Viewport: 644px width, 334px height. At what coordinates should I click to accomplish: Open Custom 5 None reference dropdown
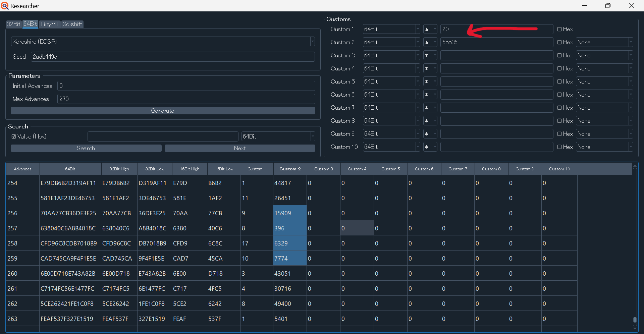[x=604, y=81]
